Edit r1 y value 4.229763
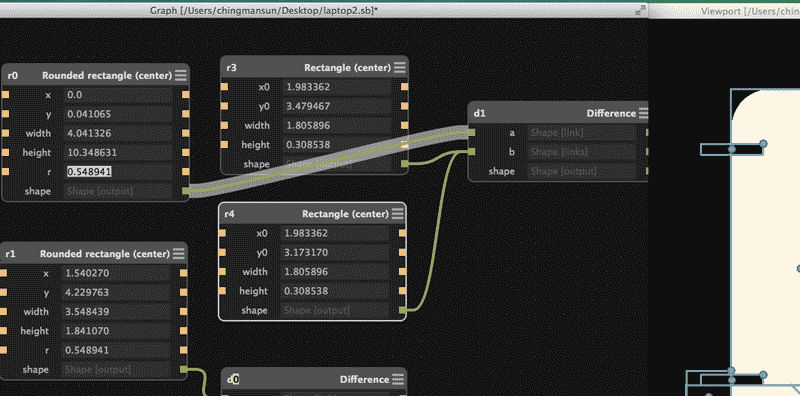 tap(116, 292)
